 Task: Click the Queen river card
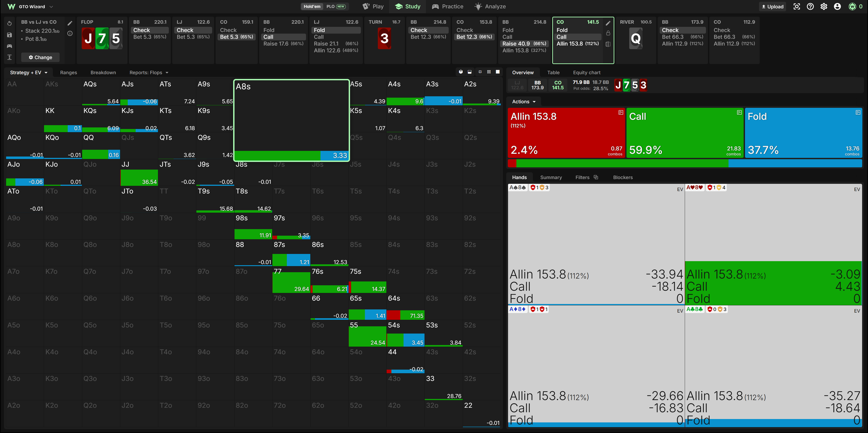tap(636, 38)
